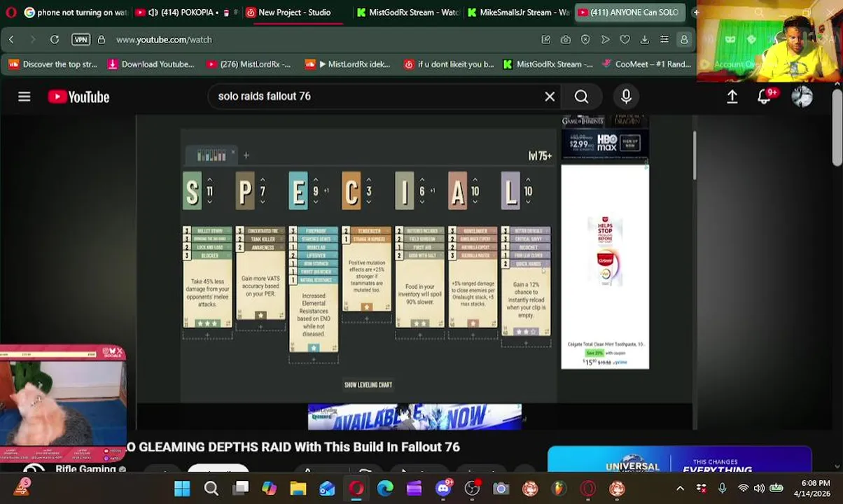Increase Perception with its up arrow
The image size is (843, 504).
click(263, 180)
